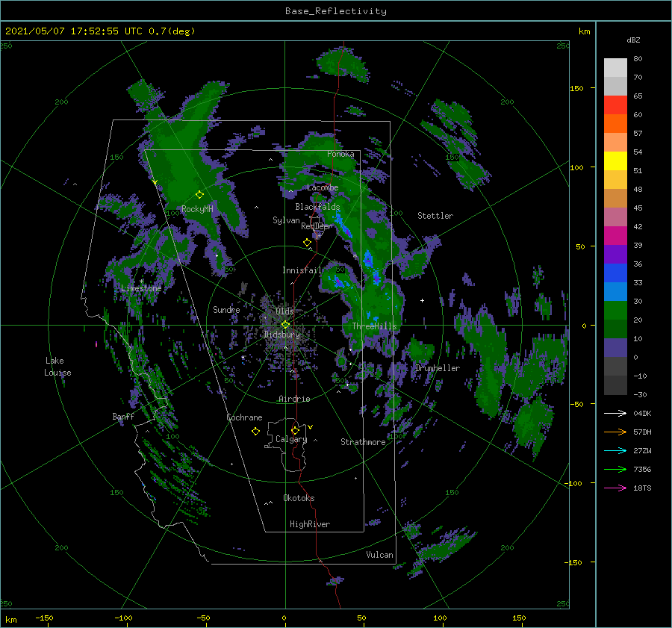Click the 18TS legend text
This screenshot has height=628, width=672.
(642, 488)
